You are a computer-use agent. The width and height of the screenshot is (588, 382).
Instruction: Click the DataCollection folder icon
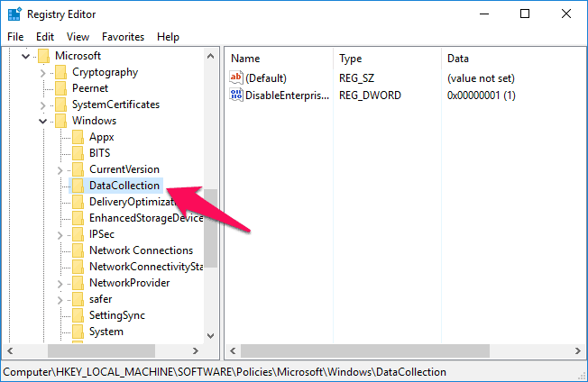pyautogui.click(x=78, y=186)
